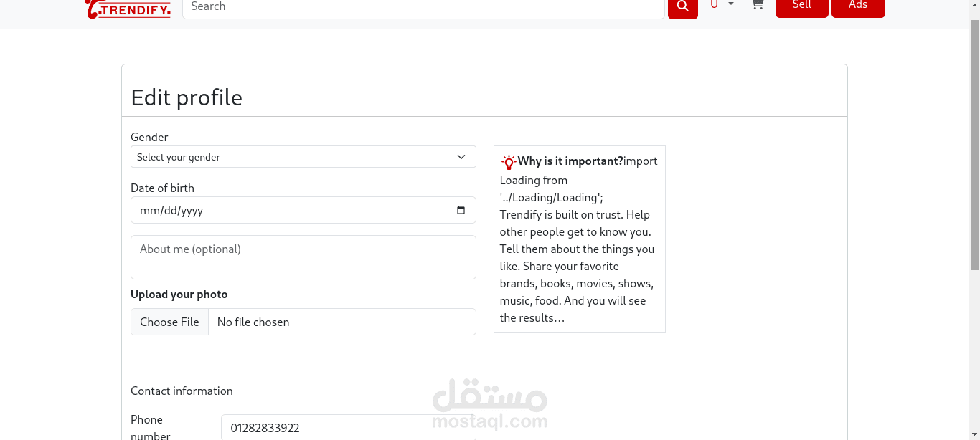
Task: Click the Contact information label
Action: click(x=182, y=391)
